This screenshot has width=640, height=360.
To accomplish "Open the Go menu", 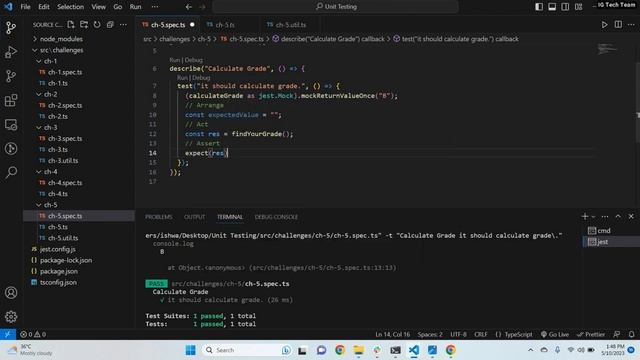I will coord(118,7).
